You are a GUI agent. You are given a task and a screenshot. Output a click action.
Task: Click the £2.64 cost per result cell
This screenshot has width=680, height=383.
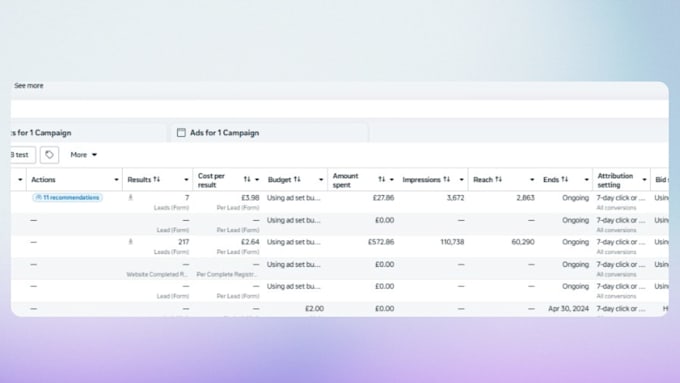(250, 242)
